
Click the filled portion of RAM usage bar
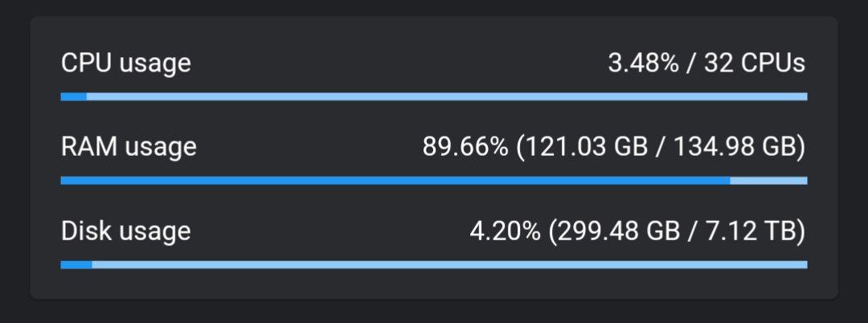pyautogui.click(x=395, y=180)
